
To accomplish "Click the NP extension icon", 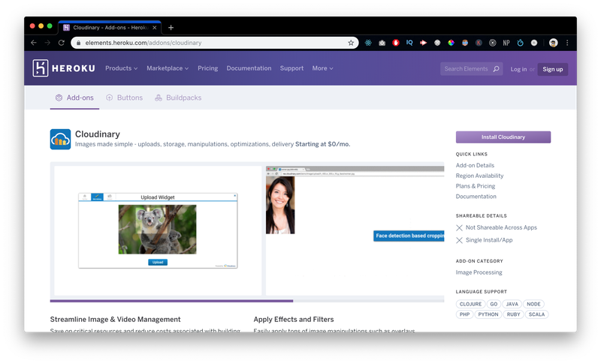I will click(x=506, y=43).
